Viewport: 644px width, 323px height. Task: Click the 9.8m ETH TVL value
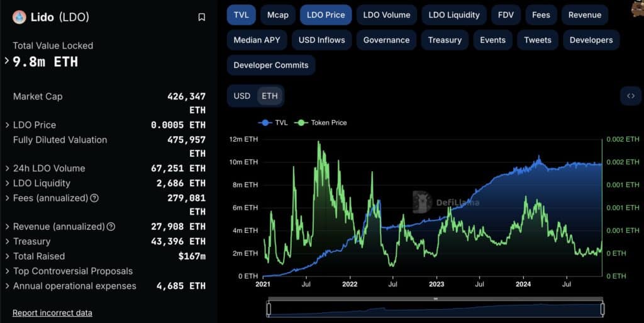click(x=45, y=62)
